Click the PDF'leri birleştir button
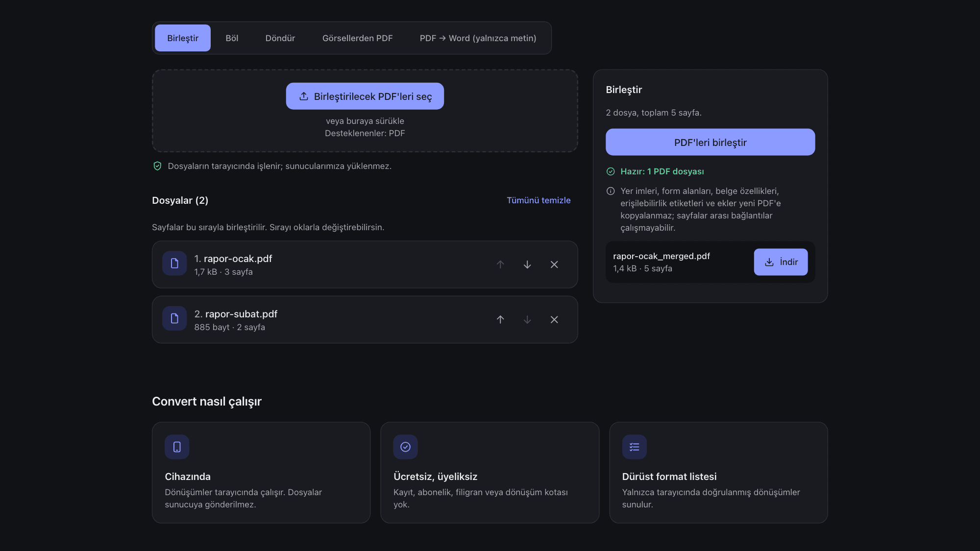The height and width of the screenshot is (551, 980). pyautogui.click(x=710, y=142)
